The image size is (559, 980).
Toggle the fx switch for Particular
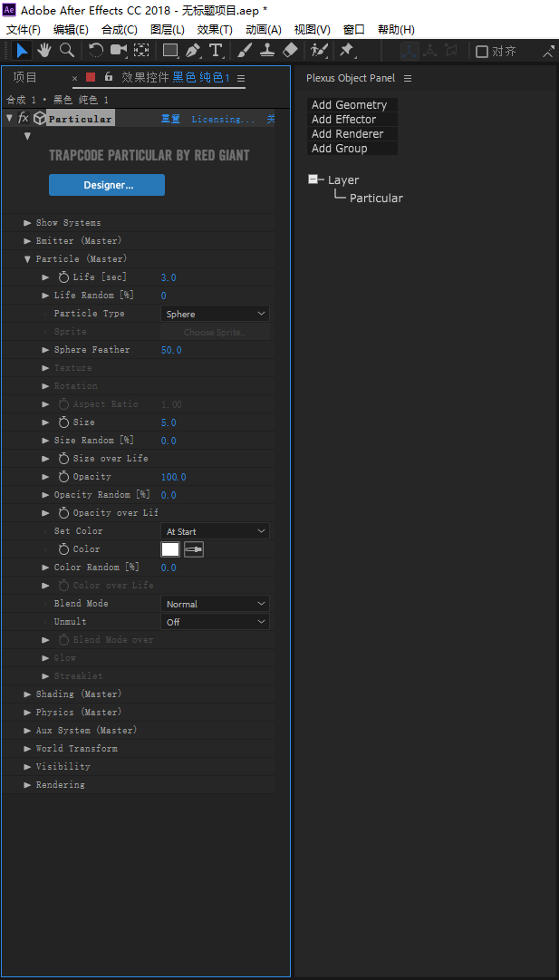[x=24, y=118]
